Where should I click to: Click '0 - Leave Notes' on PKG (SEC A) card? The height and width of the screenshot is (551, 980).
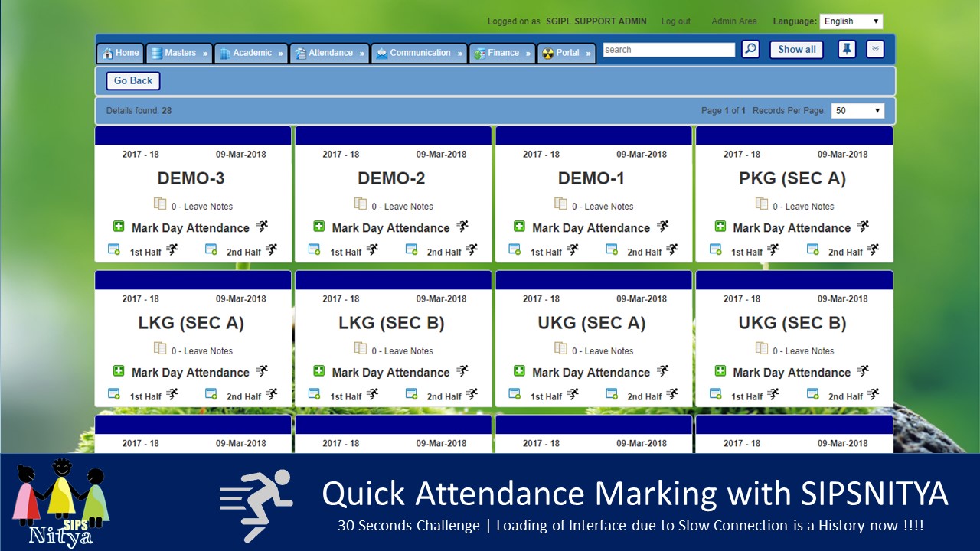click(803, 207)
